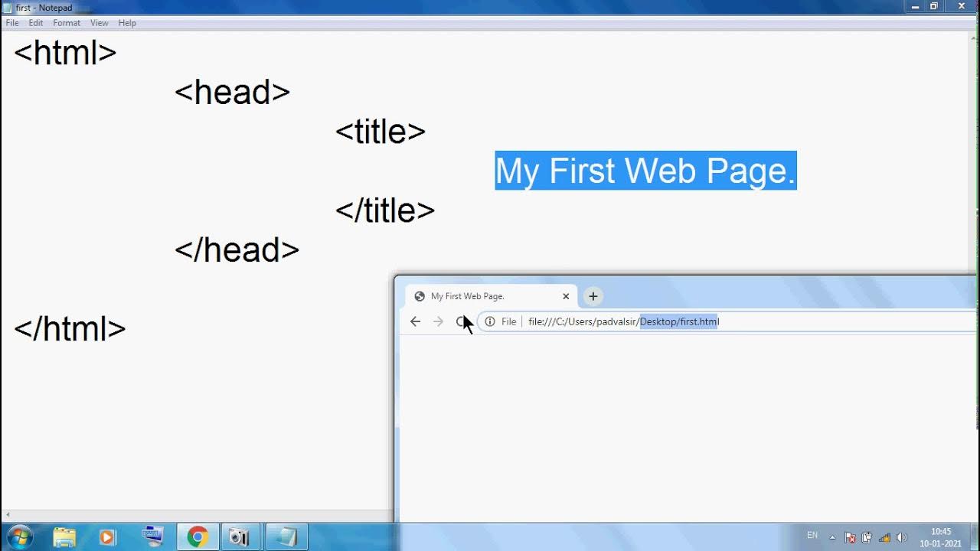980x551 pixels.
Task: Click Notepad's horizontal scrollbar left arrow
Action: point(6,516)
